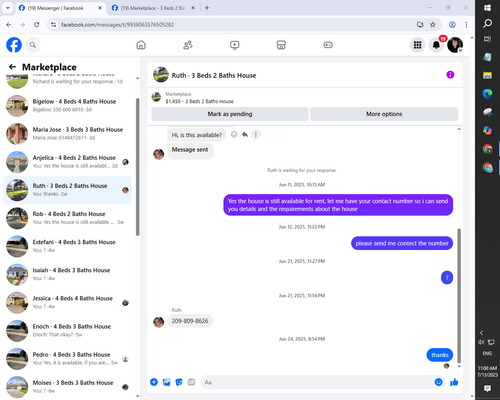Open the Facebook home logo
Image resolution: width=500 pixels, height=400 pixels.
pyautogui.click(x=14, y=45)
